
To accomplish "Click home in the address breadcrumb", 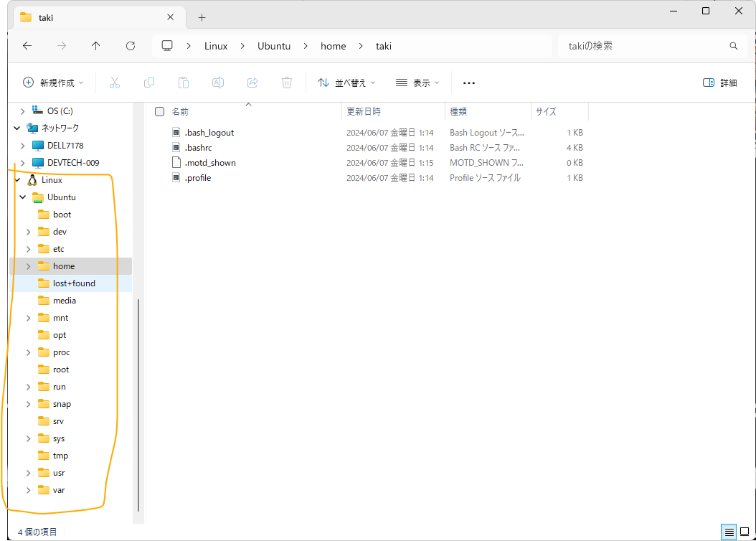I will [x=333, y=46].
